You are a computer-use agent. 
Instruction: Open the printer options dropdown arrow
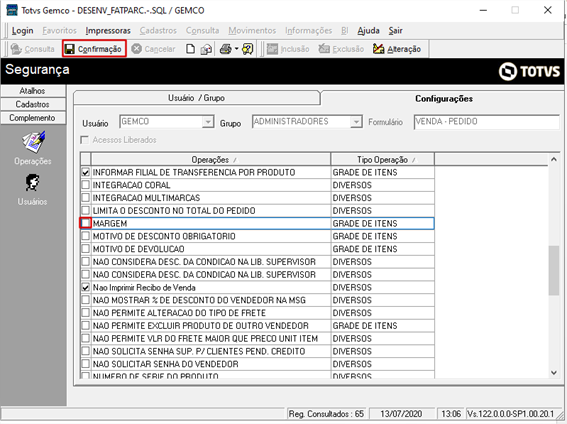click(236, 49)
